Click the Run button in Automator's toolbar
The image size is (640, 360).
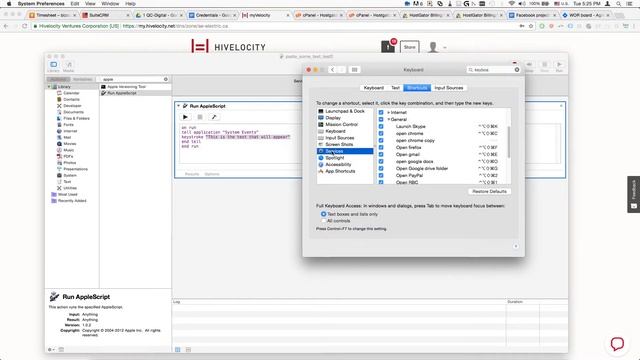point(559,64)
